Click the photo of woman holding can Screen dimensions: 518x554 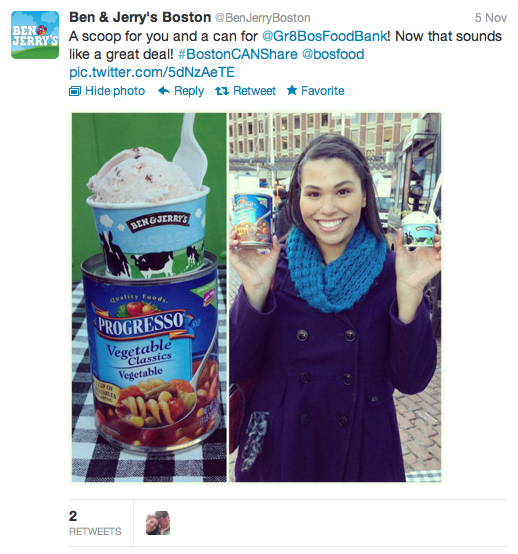tap(335, 297)
